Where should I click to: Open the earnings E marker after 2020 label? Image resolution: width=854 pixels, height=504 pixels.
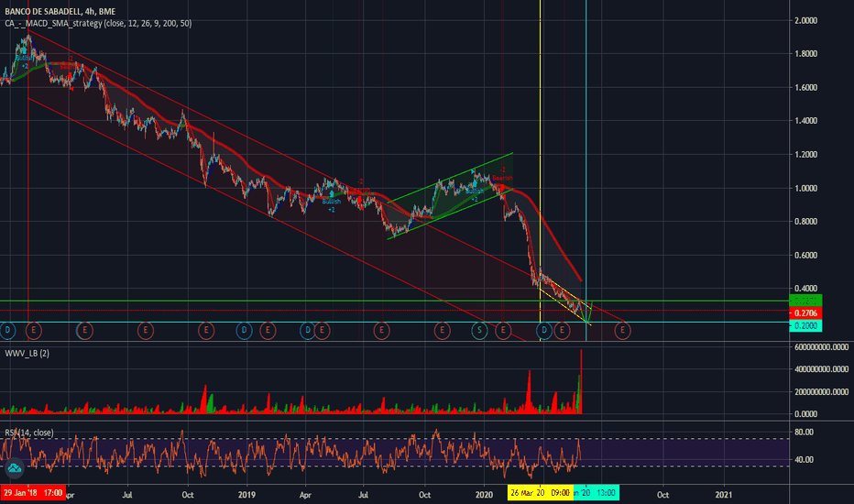point(503,330)
